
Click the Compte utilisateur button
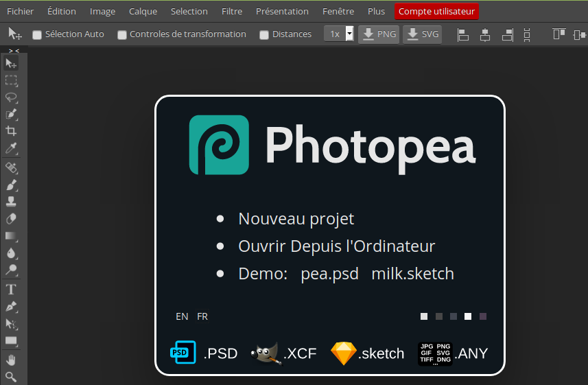click(x=436, y=11)
